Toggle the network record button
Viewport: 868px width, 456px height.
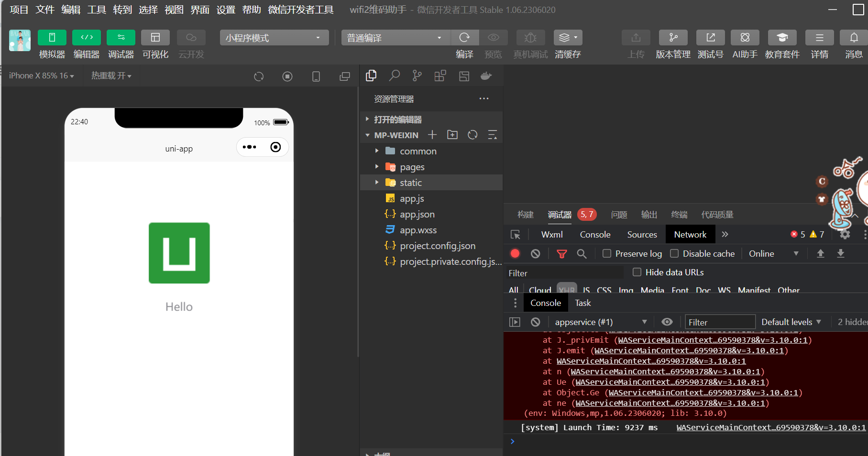tap(515, 254)
